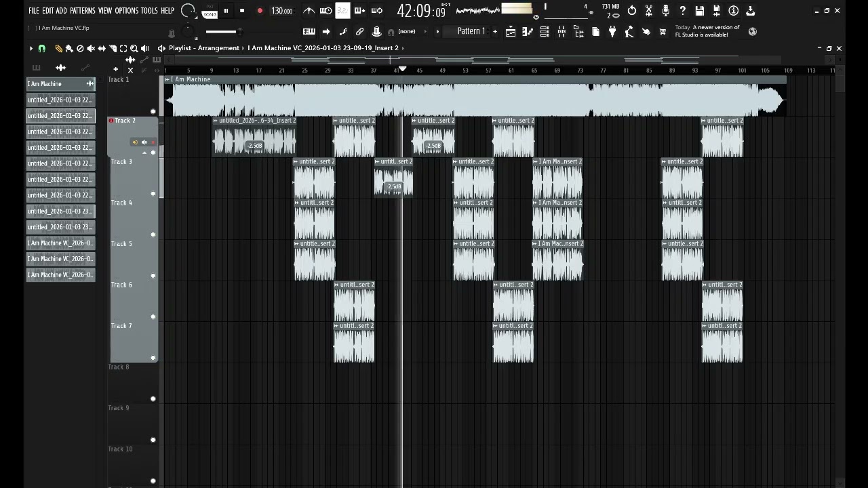The height and width of the screenshot is (488, 868).
Task: Toggle playlist magnet snap icon
Action: click(42, 48)
